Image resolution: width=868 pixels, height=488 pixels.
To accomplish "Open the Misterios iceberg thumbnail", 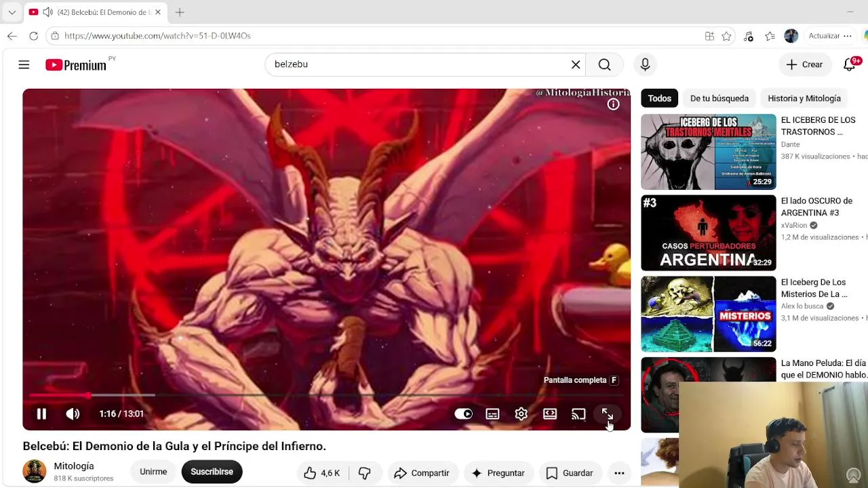I will (708, 314).
